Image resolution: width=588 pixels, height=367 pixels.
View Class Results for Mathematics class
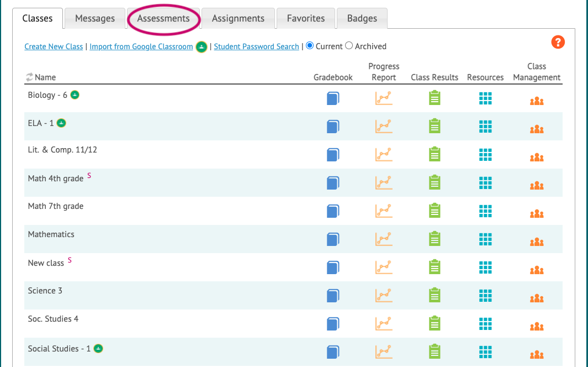coord(435,239)
